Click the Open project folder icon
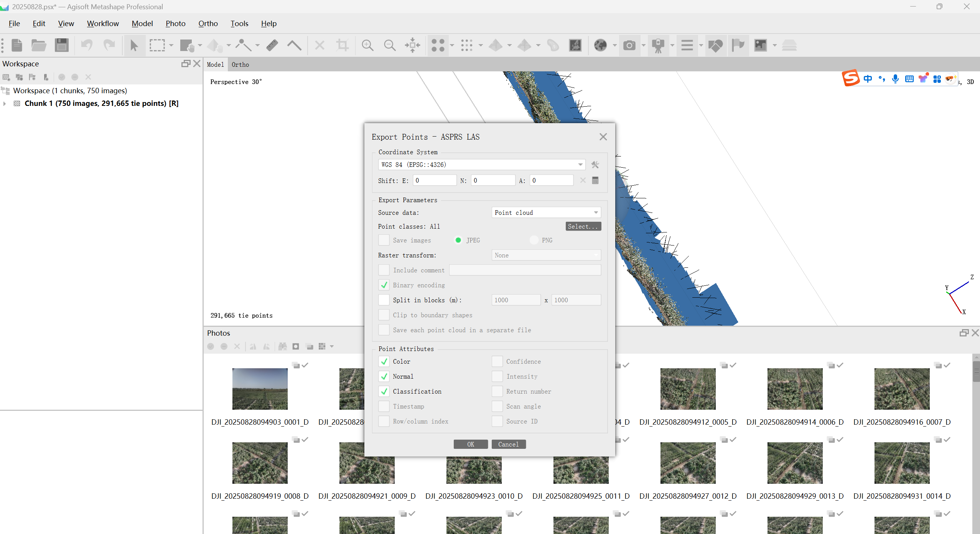 39,45
